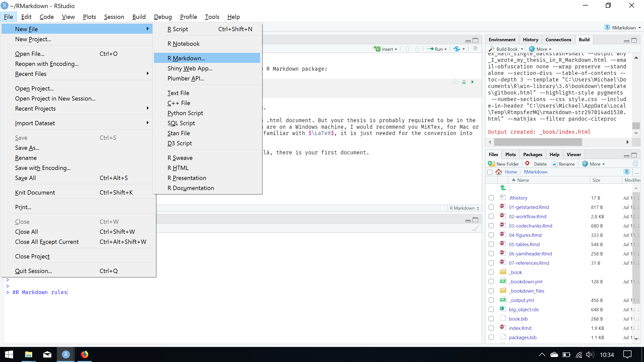Click the Build output horizontal scrollbar
This screenshot has width=644, height=362.
[x=538, y=142]
